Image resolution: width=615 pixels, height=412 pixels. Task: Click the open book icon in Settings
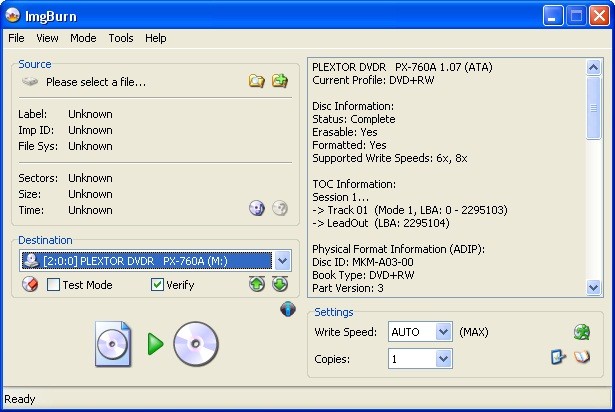tap(582, 357)
